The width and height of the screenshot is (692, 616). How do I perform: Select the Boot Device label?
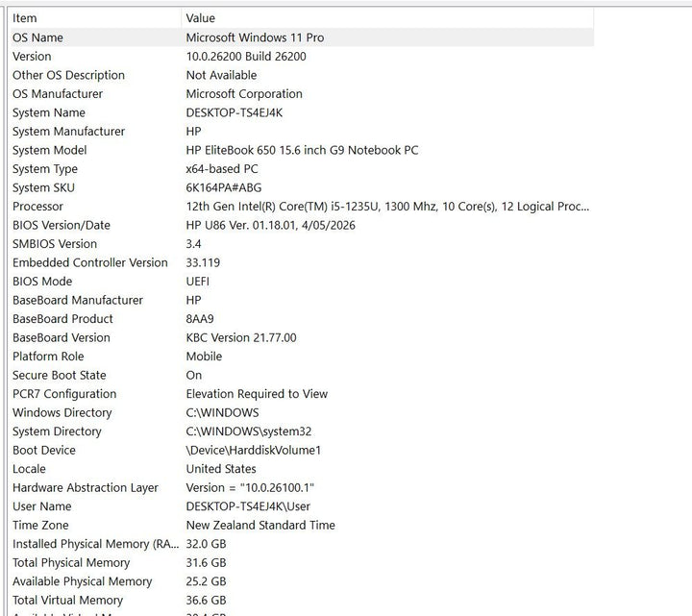[x=44, y=450]
